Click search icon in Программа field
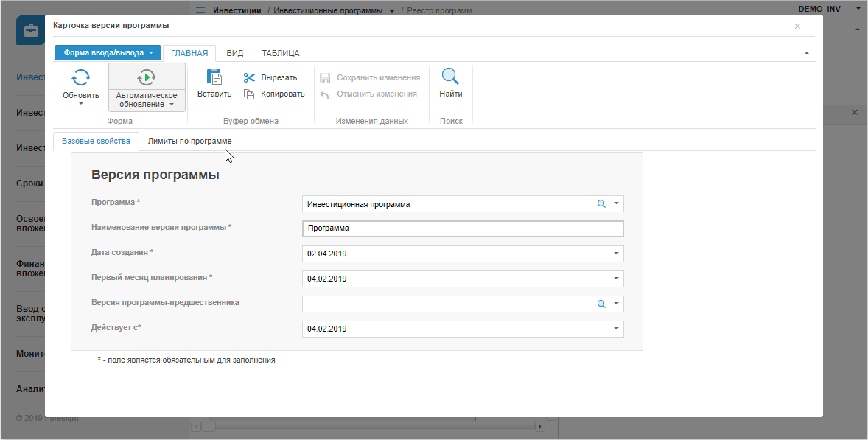 point(601,204)
